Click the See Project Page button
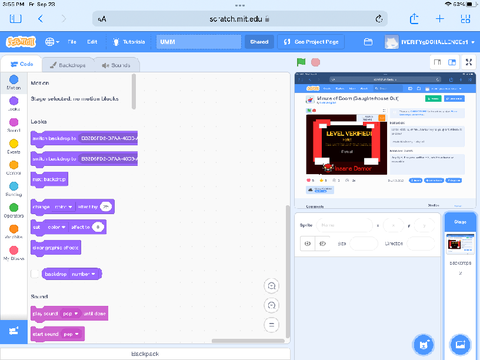 pyautogui.click(x=311, y=42)
